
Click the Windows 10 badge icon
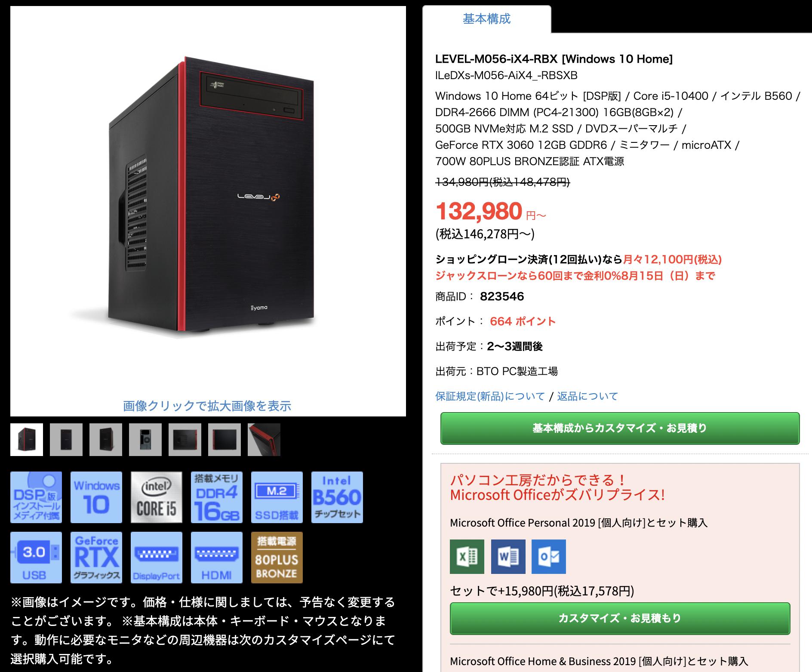[x=96, y=497]
